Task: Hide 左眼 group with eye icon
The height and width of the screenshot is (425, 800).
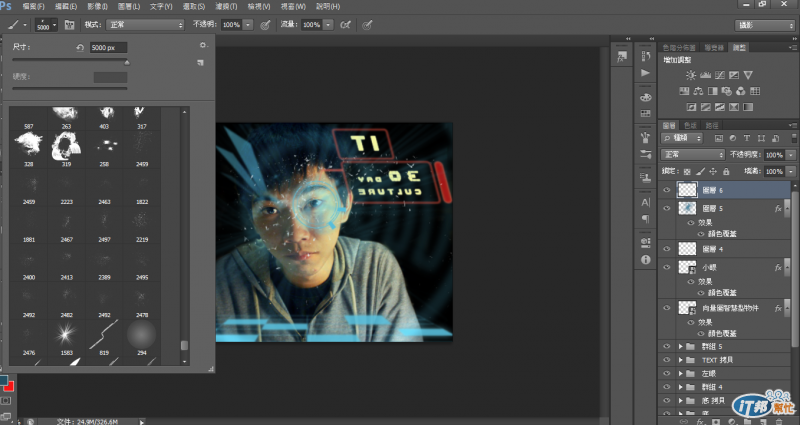Action: coord(666,373)
